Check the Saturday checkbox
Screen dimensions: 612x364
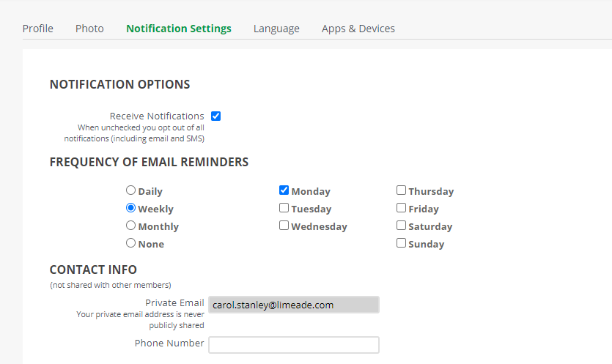tap(401, 226)
